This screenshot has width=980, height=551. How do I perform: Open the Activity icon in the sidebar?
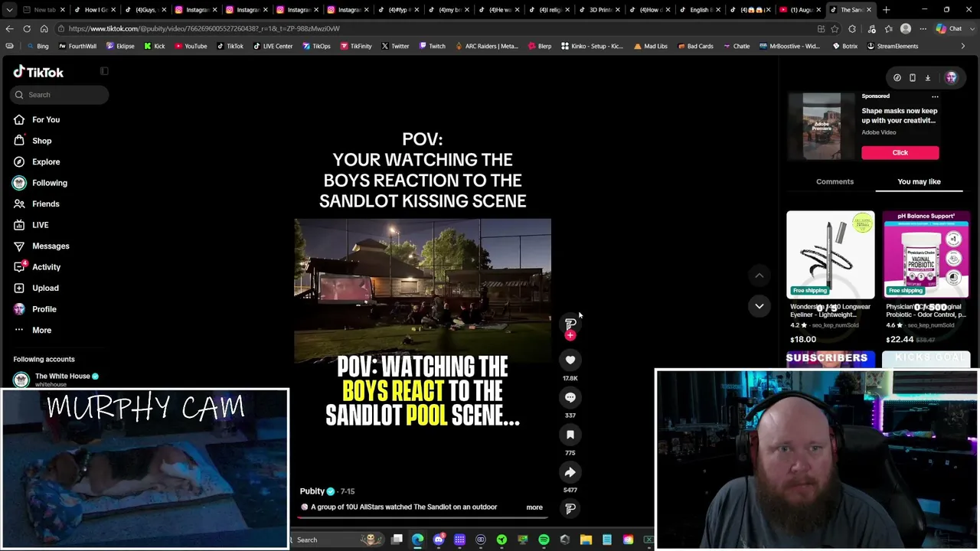(19, 267)
